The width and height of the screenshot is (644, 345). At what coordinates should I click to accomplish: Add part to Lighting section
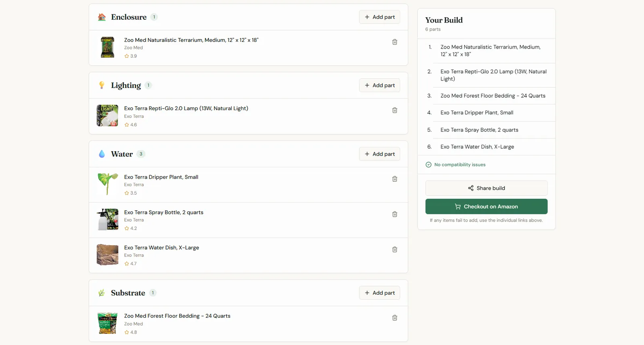[380, 85]
